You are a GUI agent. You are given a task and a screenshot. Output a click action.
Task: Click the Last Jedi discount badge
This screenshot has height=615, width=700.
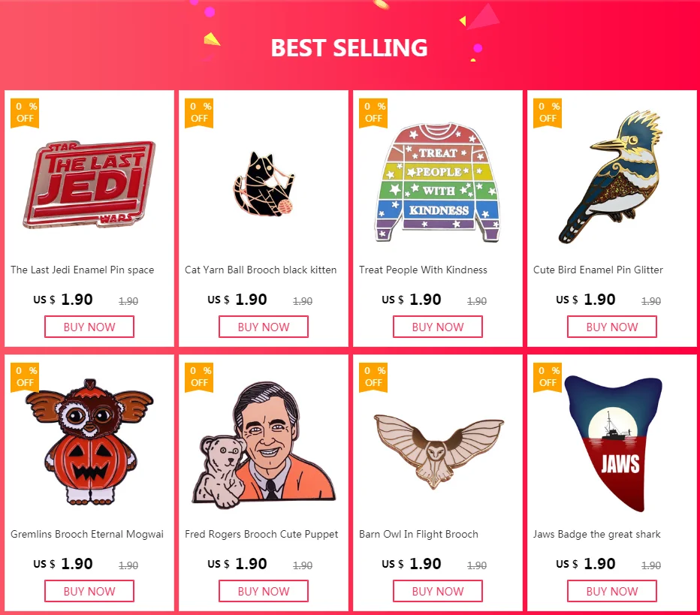point(25,113)
